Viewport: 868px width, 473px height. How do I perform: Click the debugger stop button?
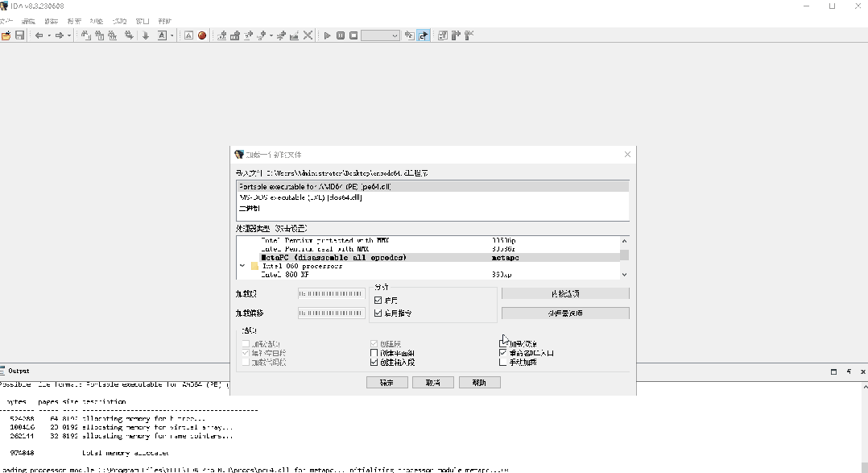[x=353, y=35]
